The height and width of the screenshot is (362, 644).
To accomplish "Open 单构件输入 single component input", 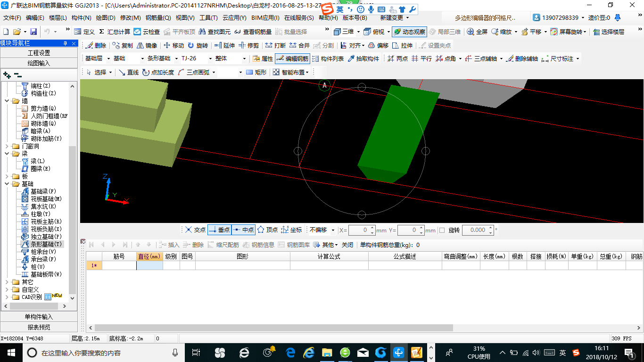I will [x=39, y=317].
